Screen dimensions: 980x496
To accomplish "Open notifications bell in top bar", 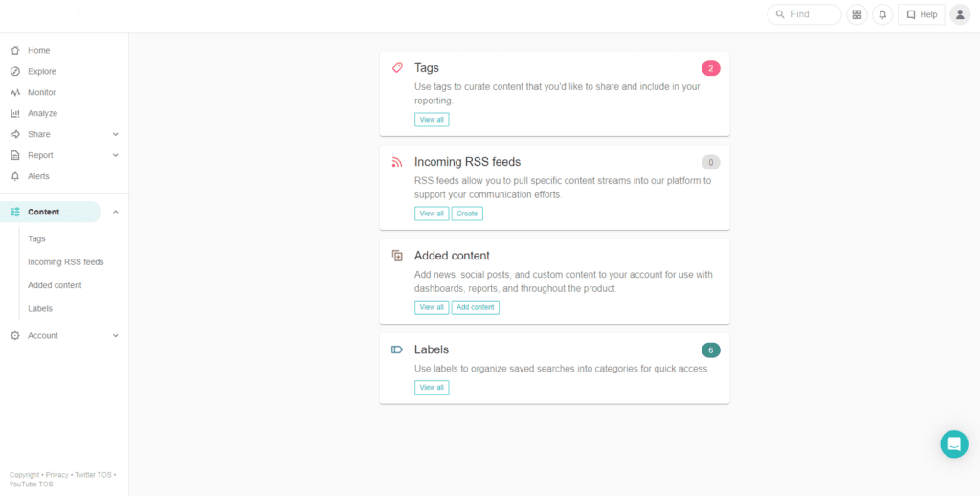I will tap(881, 14).
